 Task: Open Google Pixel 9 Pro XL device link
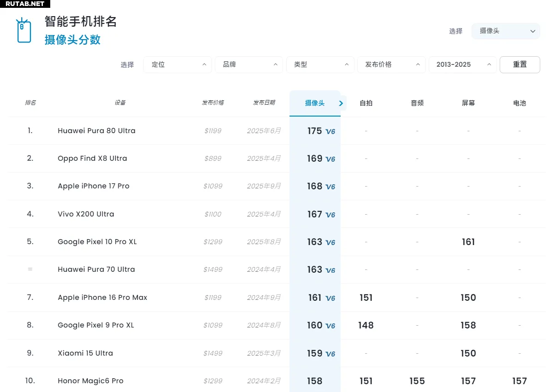[96, 325]
